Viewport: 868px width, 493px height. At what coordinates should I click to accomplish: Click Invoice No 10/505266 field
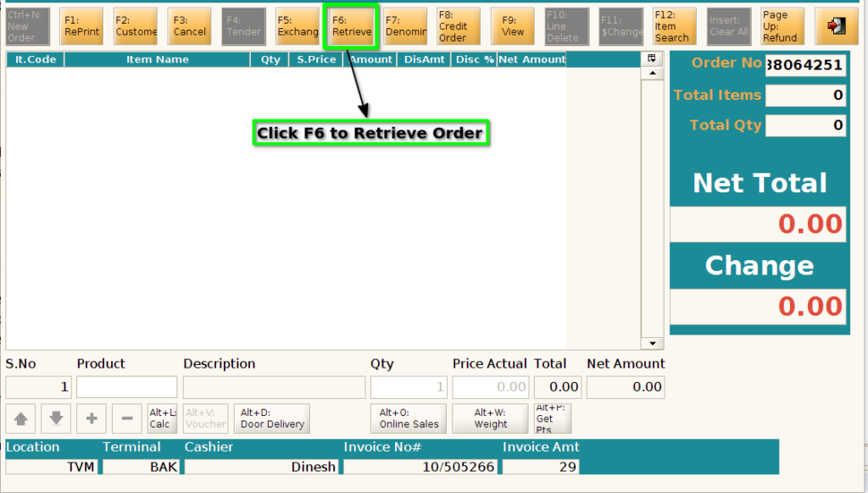[x=420, y=467]
